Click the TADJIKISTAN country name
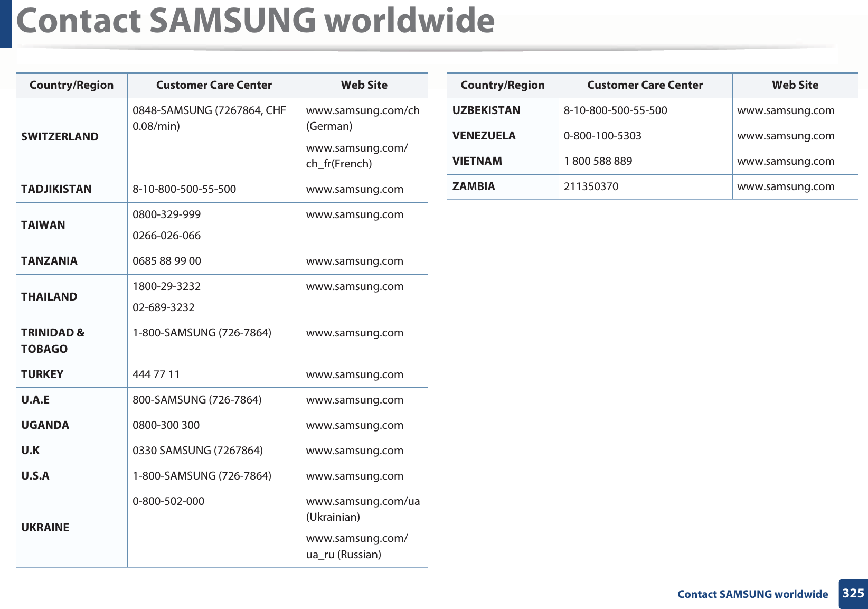Image resolution: width=868 pixels, height=609 pixels. tap(56, 189)
